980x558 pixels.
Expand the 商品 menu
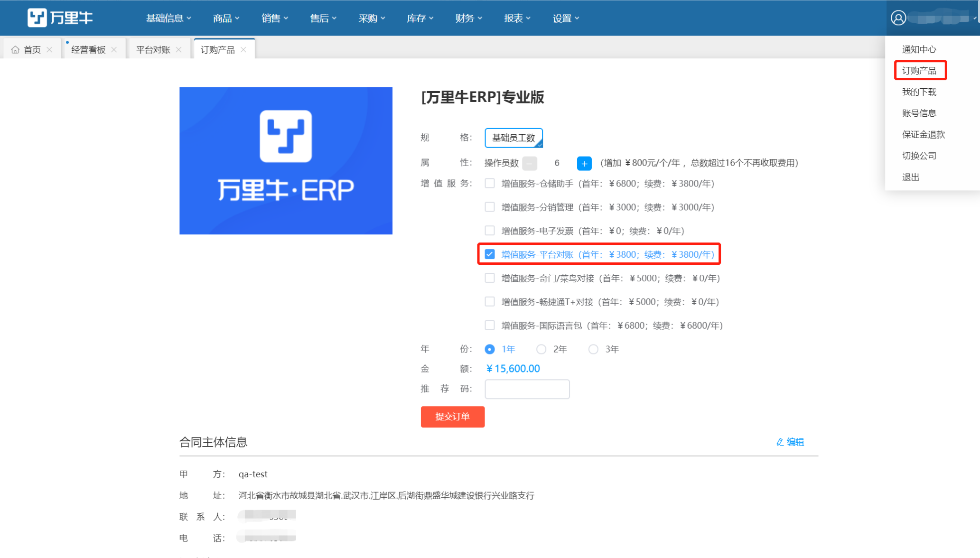coord(226,18)
